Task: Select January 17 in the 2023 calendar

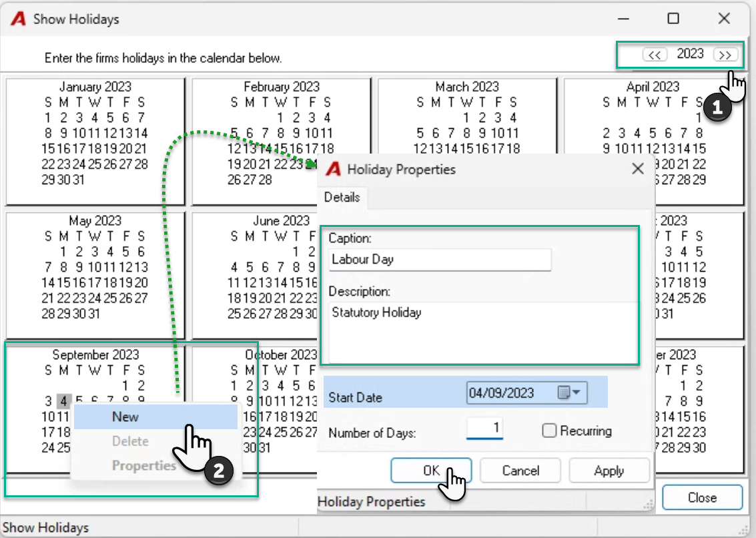Action: (79, 149)
